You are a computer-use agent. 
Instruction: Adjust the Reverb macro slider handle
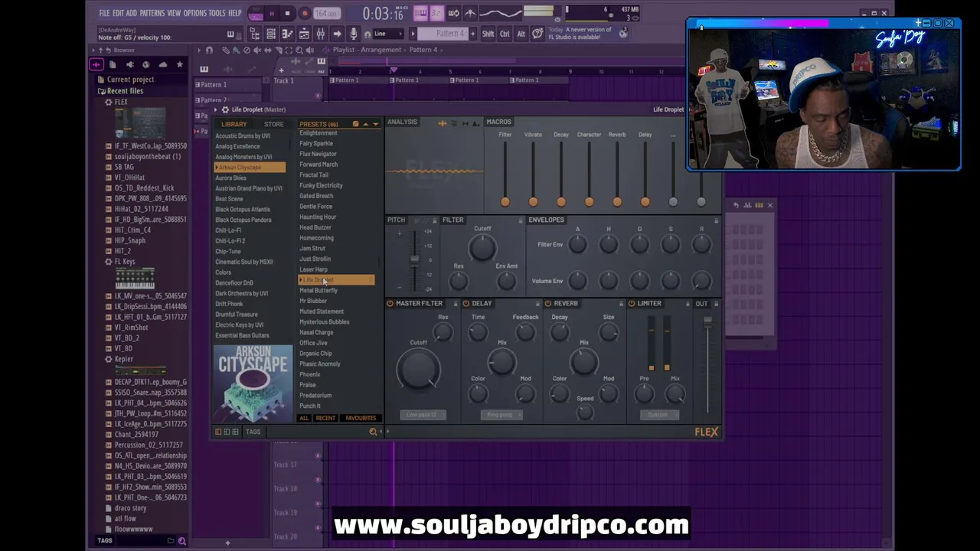pos(617,202)
